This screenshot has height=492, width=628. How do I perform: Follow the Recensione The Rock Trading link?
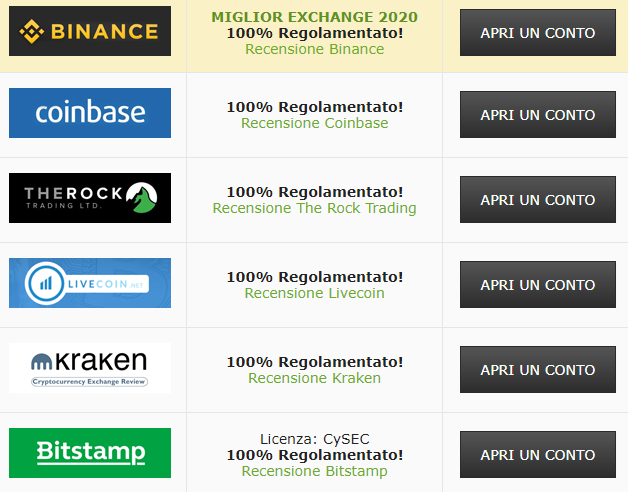pyautogui.click(x=314, y=208)
